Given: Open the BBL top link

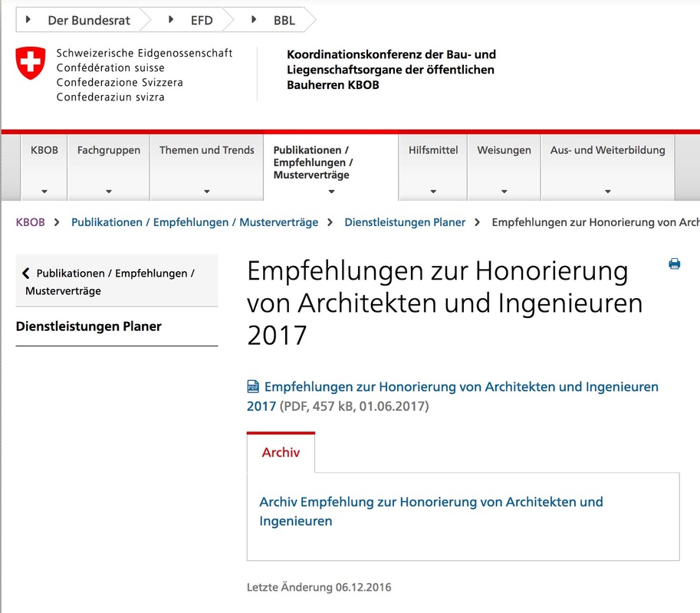Looking at the screenshot, I should [x=284, y=21].
